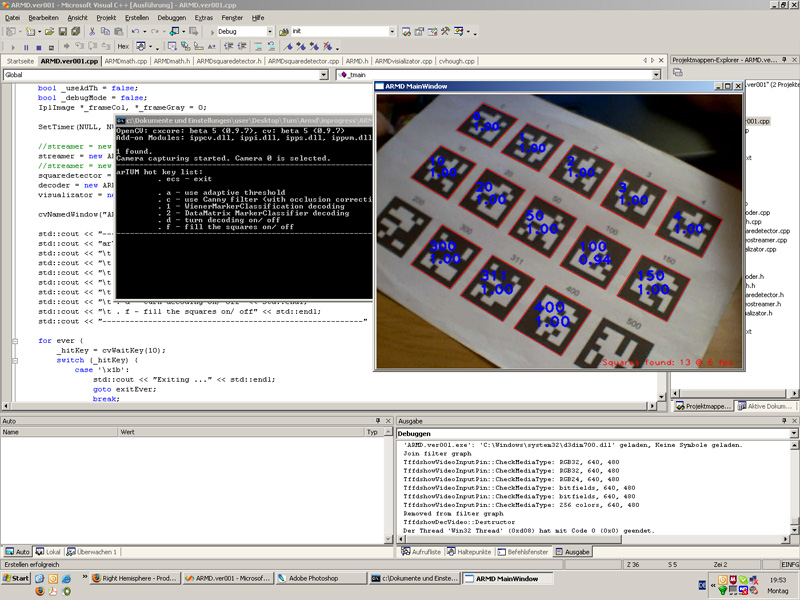Switch to the cvhough.cpp tab
The image size is (800, 600).
pyautogui.click(x=457, y=61)
